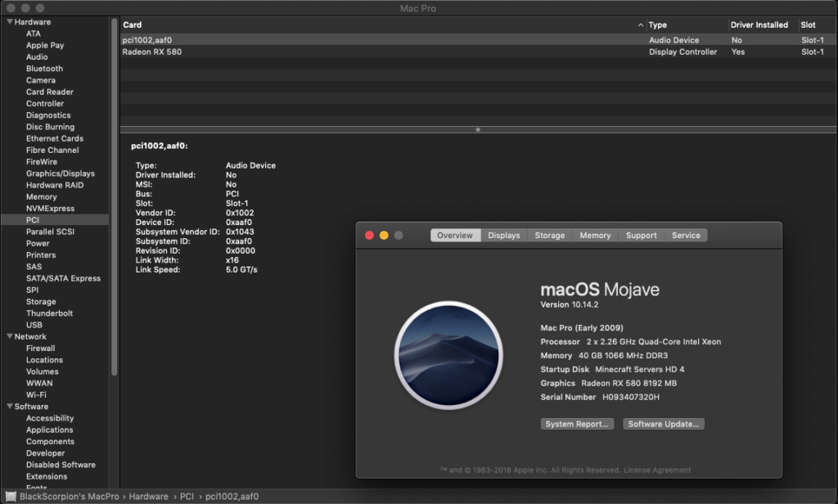Image resolution: width=838 pixels, height=504 pixels.
Task: Select Thunderbolt in the sidebar
Action: pyautogui.click(x=49, y=313)
